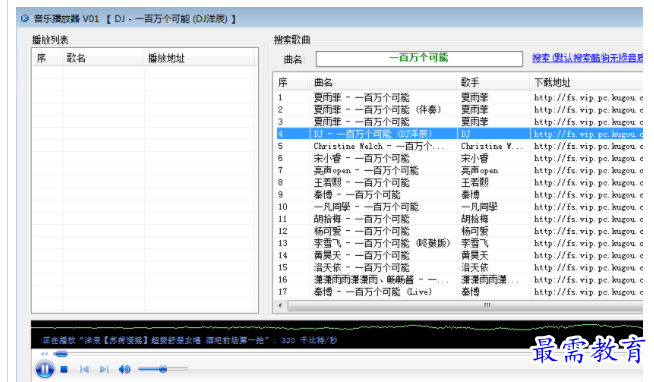The height and width of the screenshot is (382, 654).
Task: Click the horizontal scrollbar thumb in results list
Action: (x=465, y=306)
